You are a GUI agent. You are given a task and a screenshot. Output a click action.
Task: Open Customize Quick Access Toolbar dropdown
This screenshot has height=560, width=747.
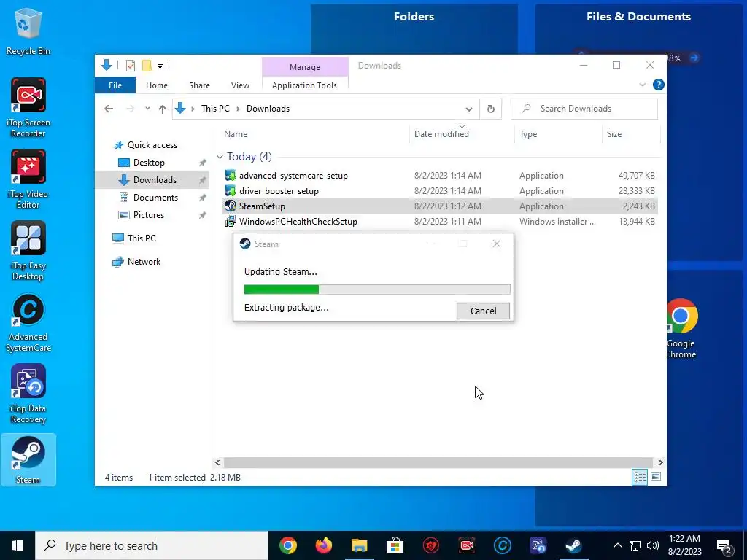coord(160,66)
